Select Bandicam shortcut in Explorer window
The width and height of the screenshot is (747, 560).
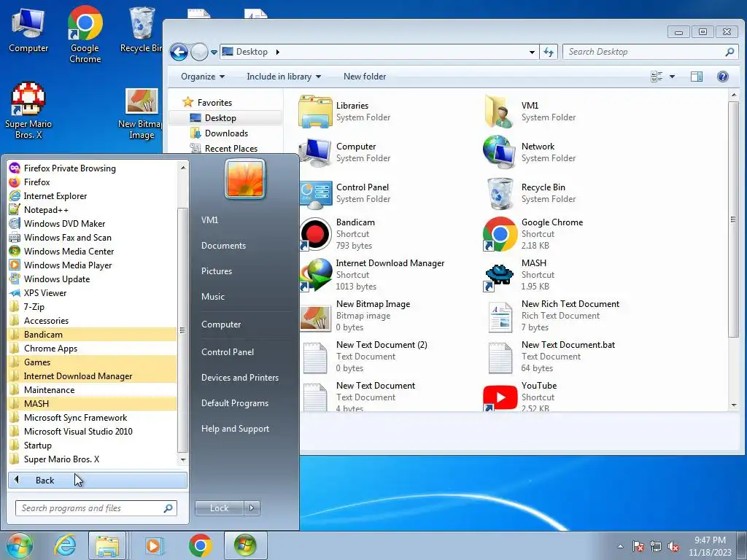338,234
